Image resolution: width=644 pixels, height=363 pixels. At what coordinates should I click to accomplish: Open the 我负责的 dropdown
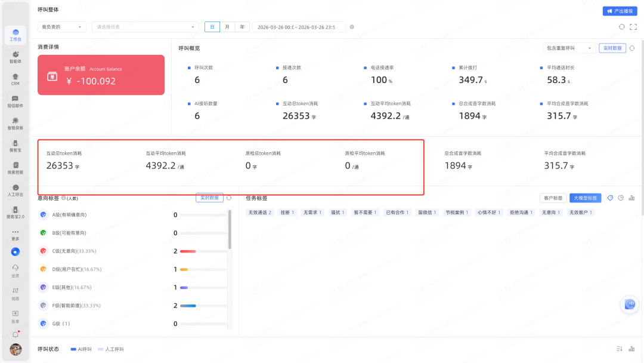(61, 27)
